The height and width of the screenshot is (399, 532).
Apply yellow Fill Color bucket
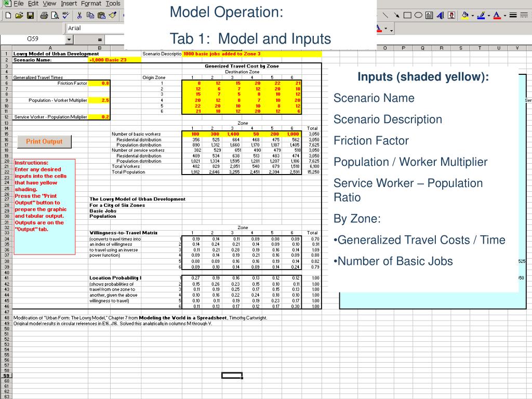click(465, 15)
